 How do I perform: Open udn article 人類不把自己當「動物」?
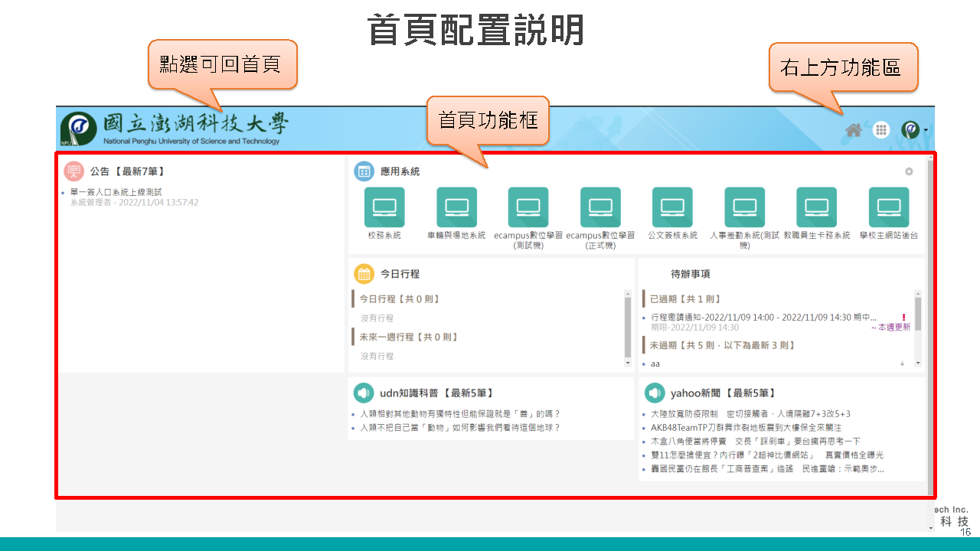[x=460, y=428]
